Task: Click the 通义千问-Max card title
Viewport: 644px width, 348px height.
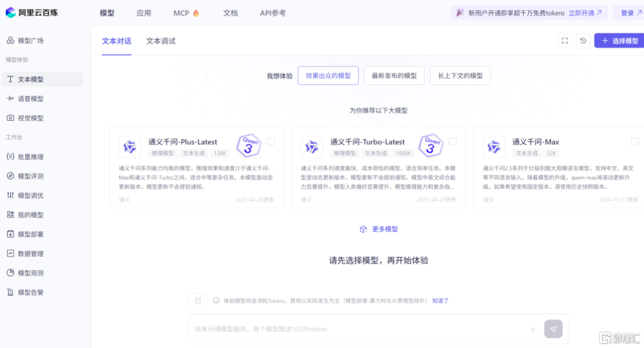Action: coord(535,142)
